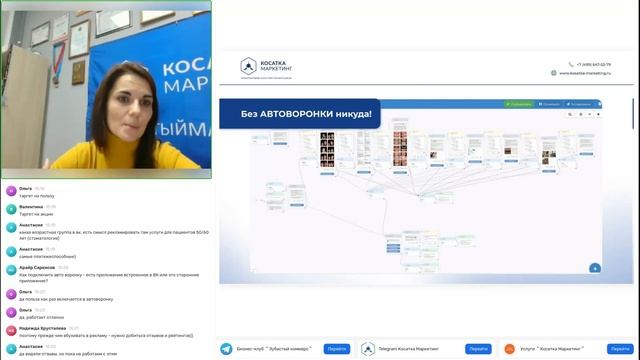Click Арайр Саркисов's avatar in chat
This screenshot has width=640, height=360.
[11, 270]
